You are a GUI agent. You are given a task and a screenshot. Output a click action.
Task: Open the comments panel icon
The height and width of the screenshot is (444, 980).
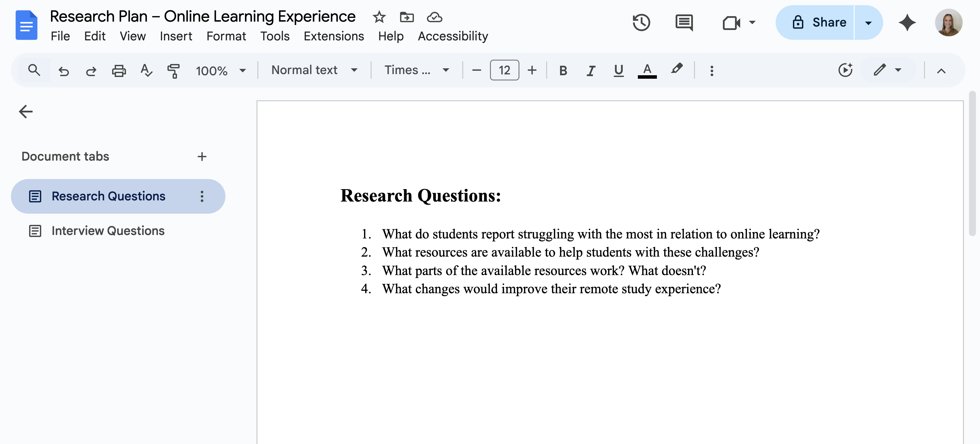(684, 22)
